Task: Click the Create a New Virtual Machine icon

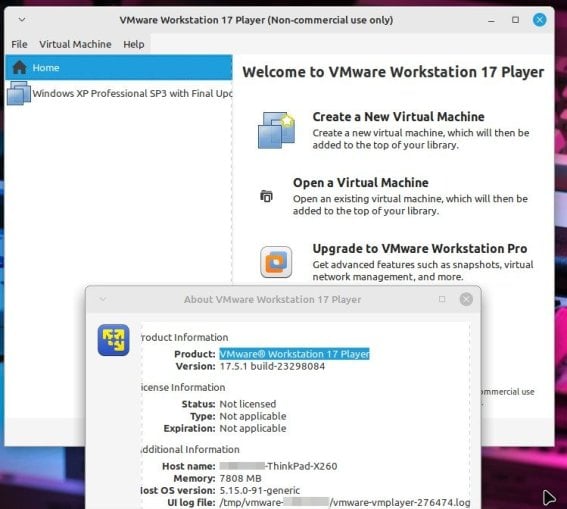Action: pos(276,130)
